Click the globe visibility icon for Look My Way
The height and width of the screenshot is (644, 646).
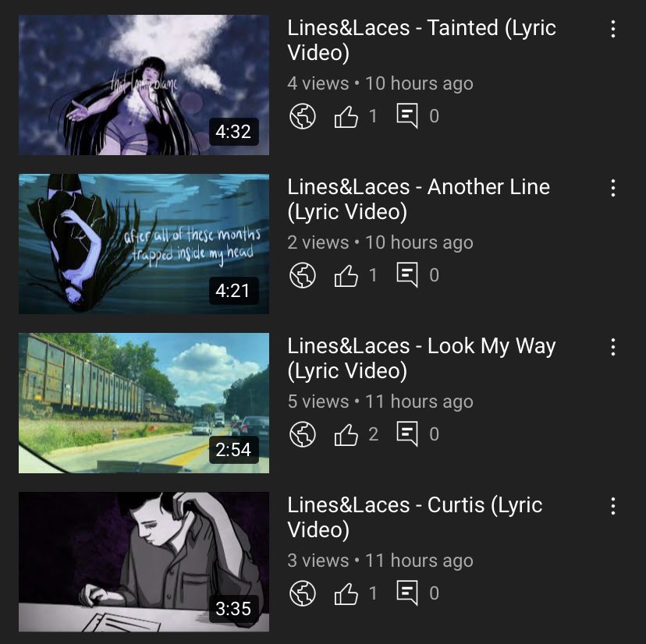(x=303, y=434)
